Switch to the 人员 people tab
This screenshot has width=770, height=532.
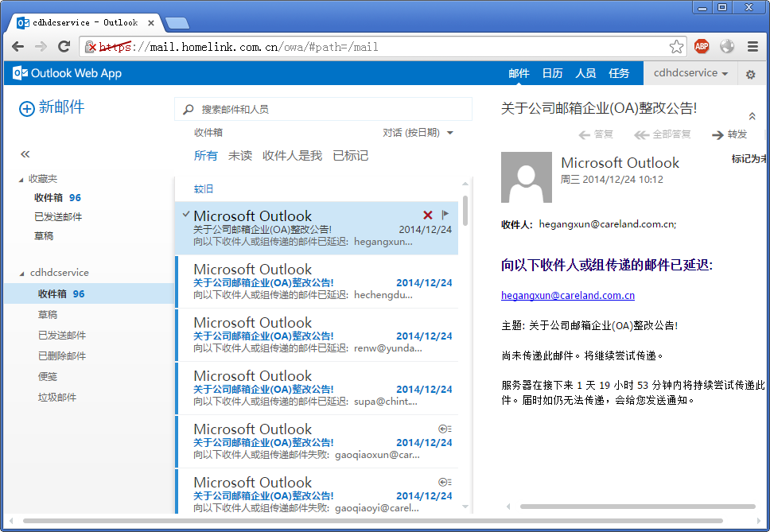585,73
